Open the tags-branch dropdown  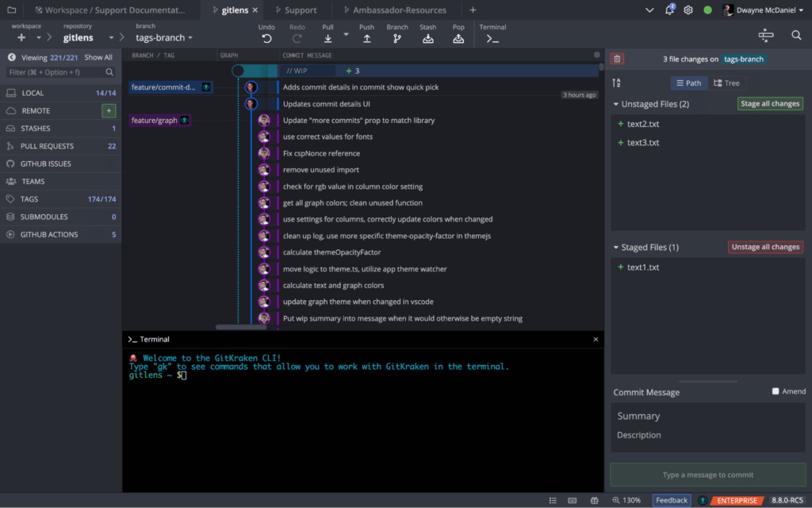click(163, 37)
